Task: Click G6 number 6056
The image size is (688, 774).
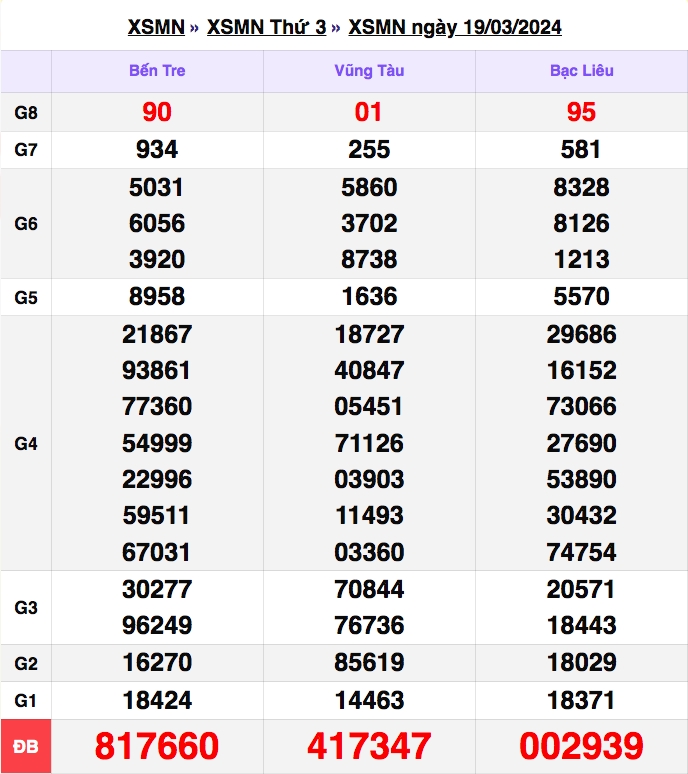Action: point(157,224)
